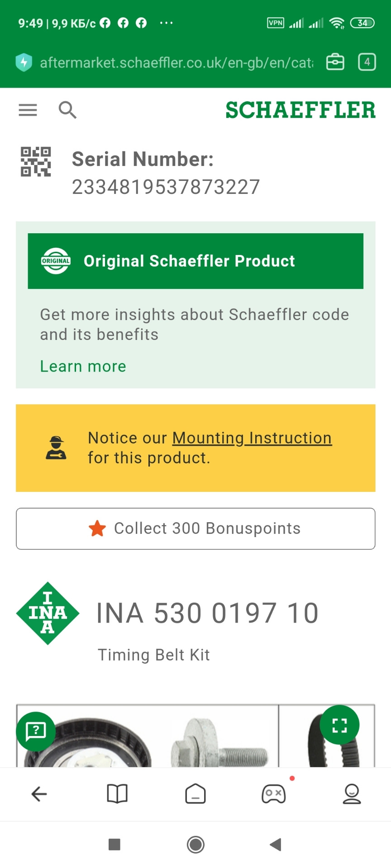Tap the search magnifier icon

[x=67, y=110]
